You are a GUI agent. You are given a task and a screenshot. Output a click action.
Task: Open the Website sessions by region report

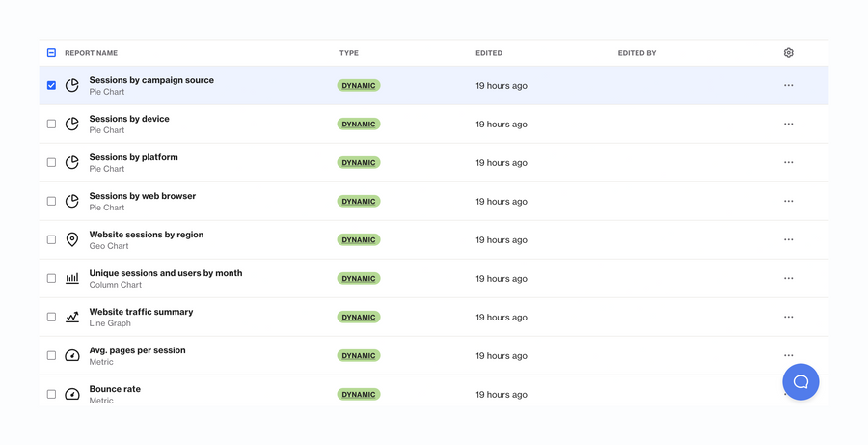147,235
